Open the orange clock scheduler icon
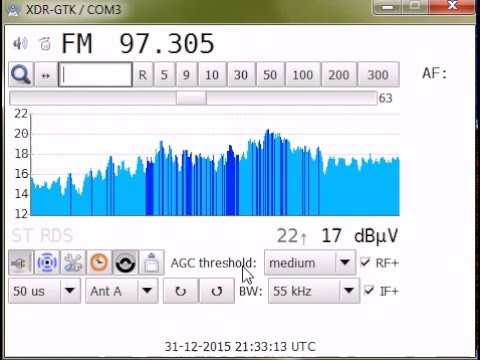Image resolution: width=480 pixels, height=360 pixels. pyautogui.click(x=99, y=263)
